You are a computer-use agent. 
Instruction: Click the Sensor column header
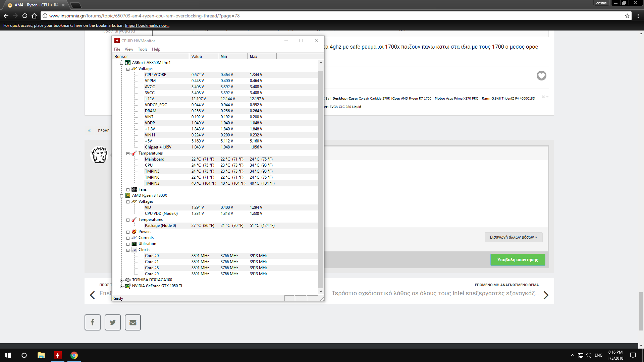pos(151,57)
